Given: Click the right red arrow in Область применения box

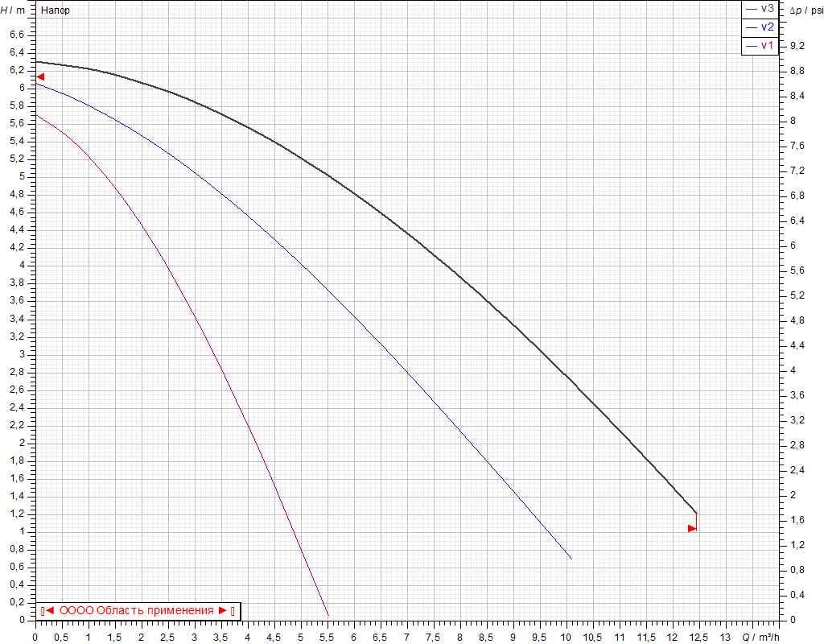Looking at the screenshot, I should click(223, 611).
